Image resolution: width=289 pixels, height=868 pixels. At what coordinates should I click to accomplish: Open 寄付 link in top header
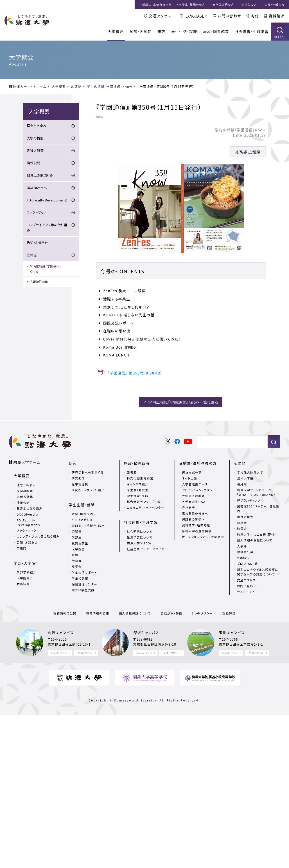coord(252,16)
